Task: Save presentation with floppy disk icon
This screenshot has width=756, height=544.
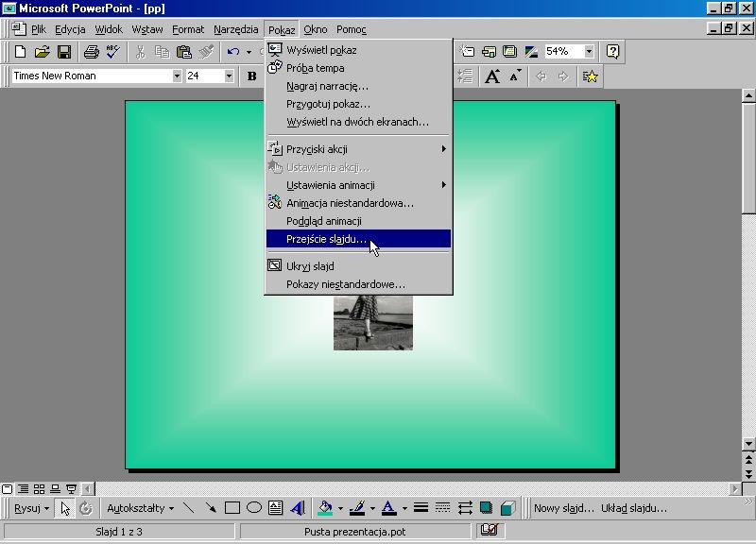Action: [64, 52]
